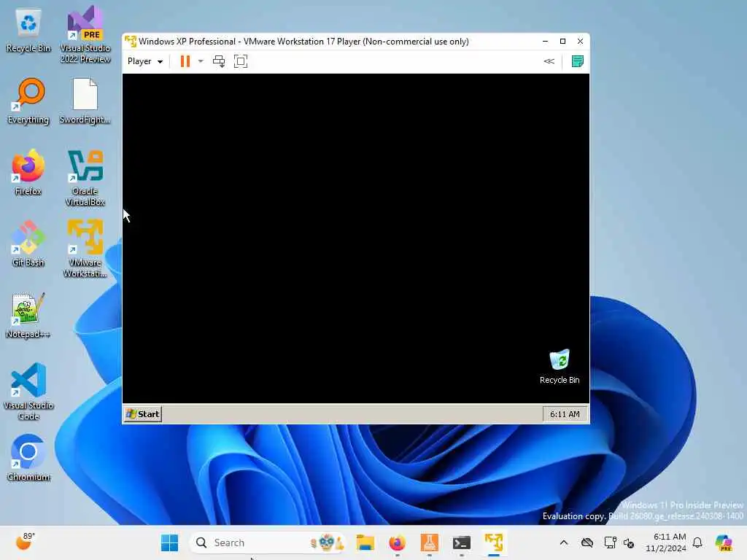Open File Explorer from the taskbar
Viewport: 747px width, 560px height.
(x=365, y=542)
